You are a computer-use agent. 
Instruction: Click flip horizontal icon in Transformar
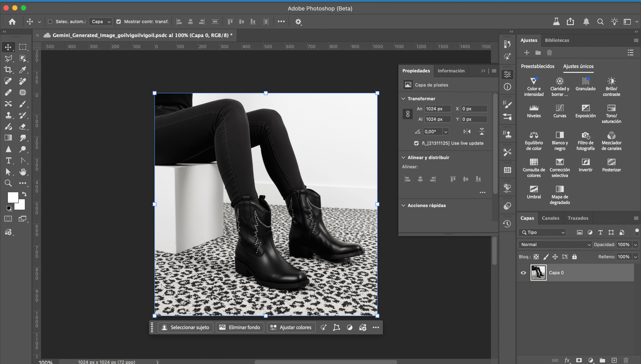click(x=467, y=131)
